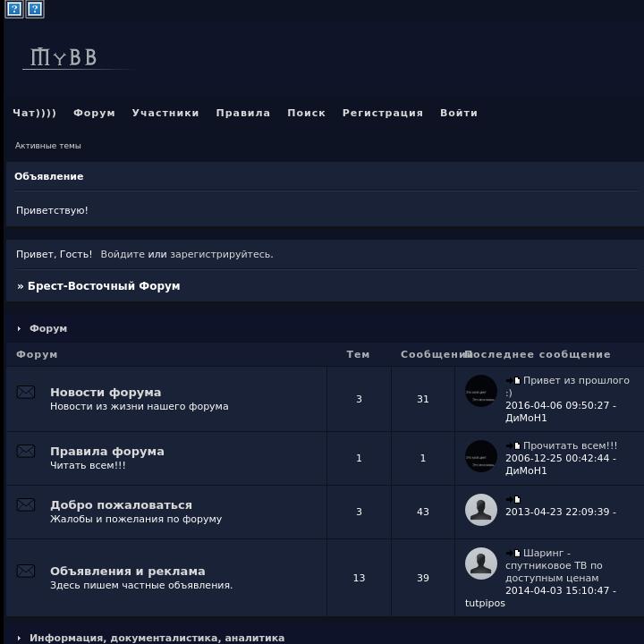Collapse the Форум category arrow
Screen dimensions: 644x644
(x=19, y=328)
